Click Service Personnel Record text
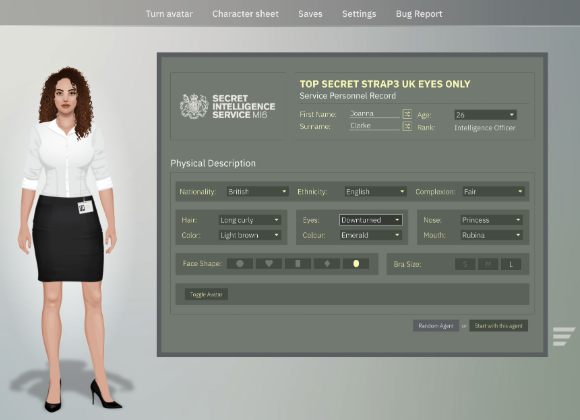 click(347, 96)
